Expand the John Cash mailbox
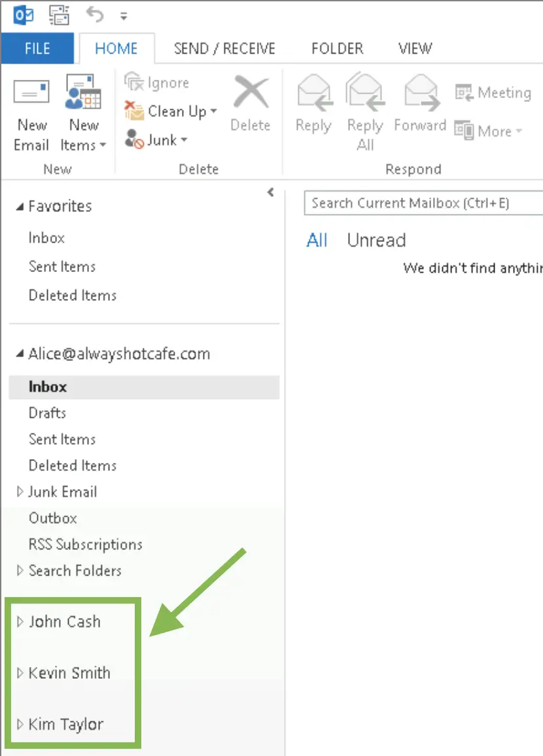 19,622
